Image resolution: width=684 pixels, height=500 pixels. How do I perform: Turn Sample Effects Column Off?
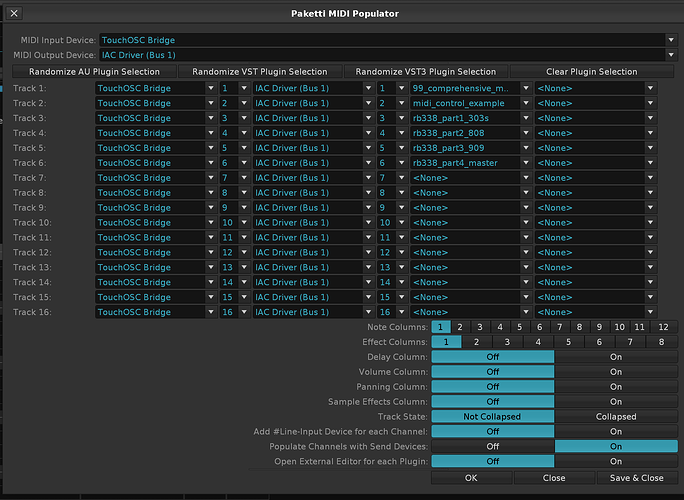(x=493, y=401)
